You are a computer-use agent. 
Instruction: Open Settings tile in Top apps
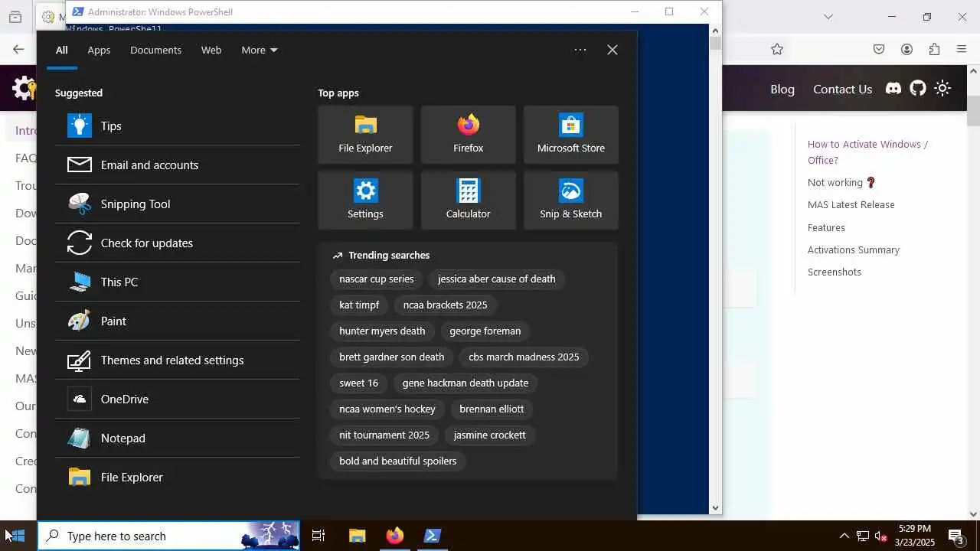click(x=365, y=201)
